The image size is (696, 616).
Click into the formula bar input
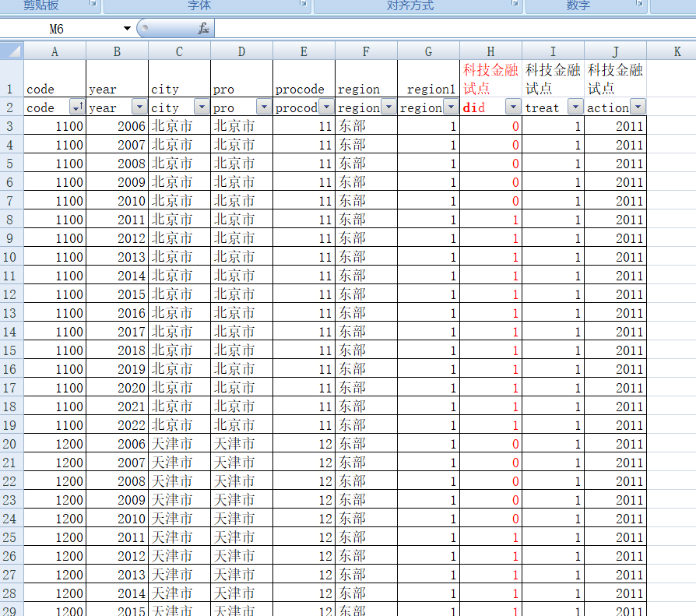coord(455,29)
